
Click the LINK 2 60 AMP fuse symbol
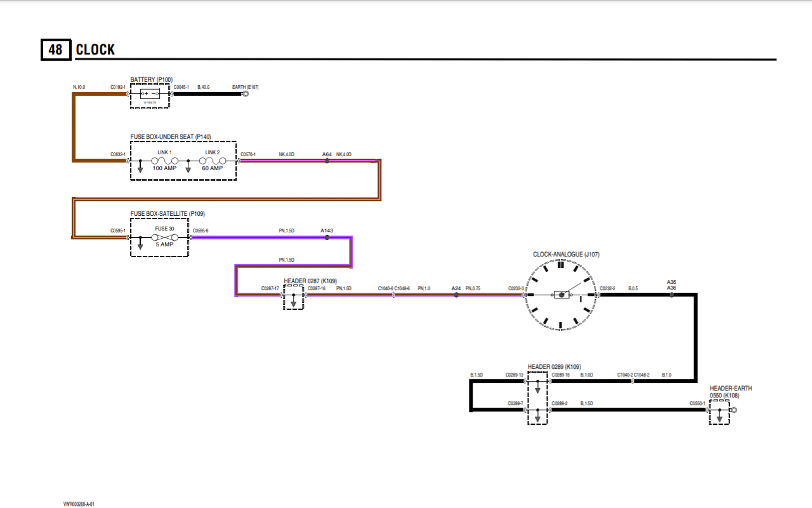coord(212,161)
